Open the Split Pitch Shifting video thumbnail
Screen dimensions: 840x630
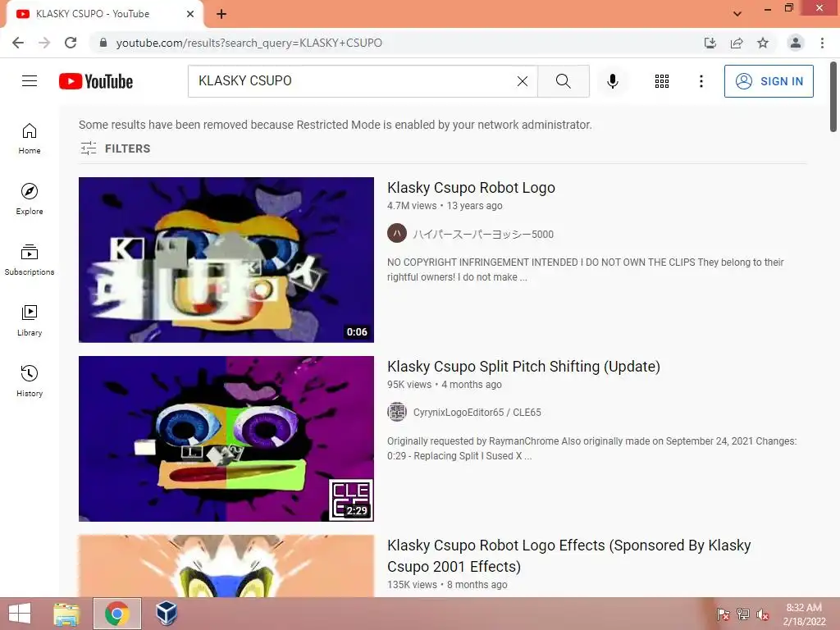tap(226, 439)
